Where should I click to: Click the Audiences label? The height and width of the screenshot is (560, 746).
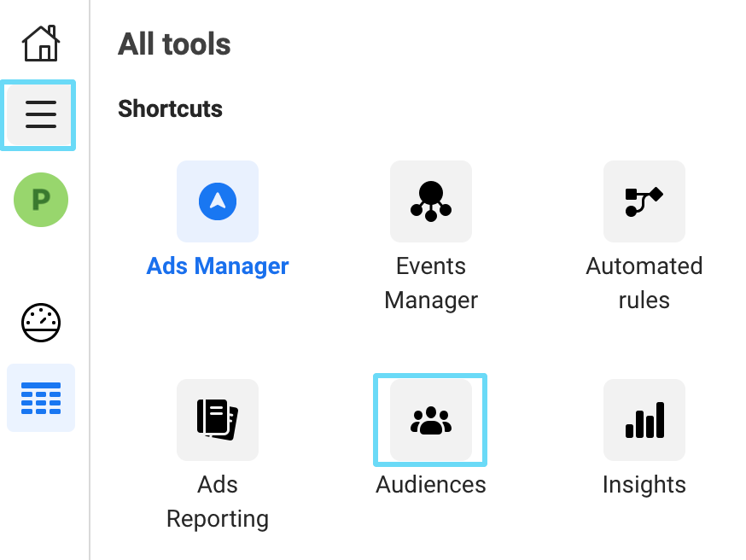(x=431, y=485)
